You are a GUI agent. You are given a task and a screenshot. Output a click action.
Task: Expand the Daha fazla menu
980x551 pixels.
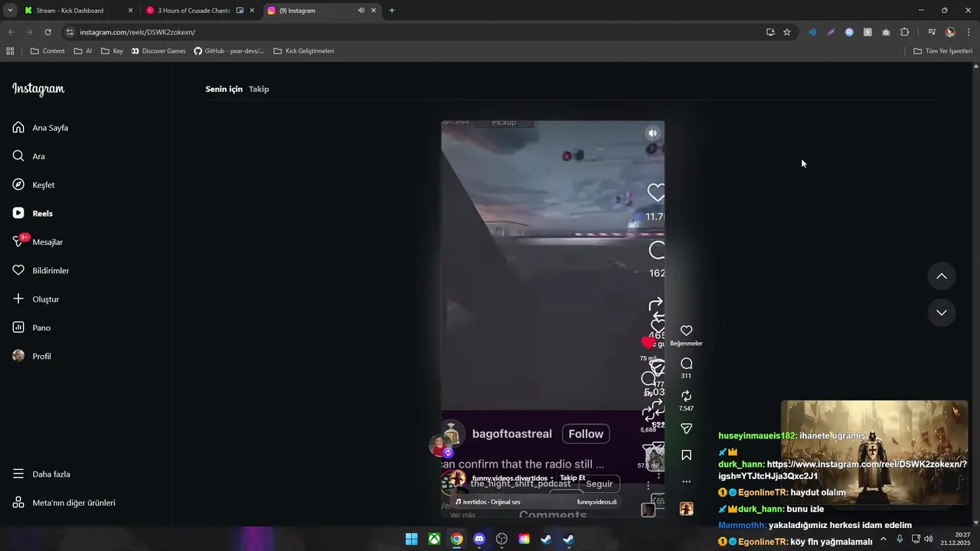(41, 474)
